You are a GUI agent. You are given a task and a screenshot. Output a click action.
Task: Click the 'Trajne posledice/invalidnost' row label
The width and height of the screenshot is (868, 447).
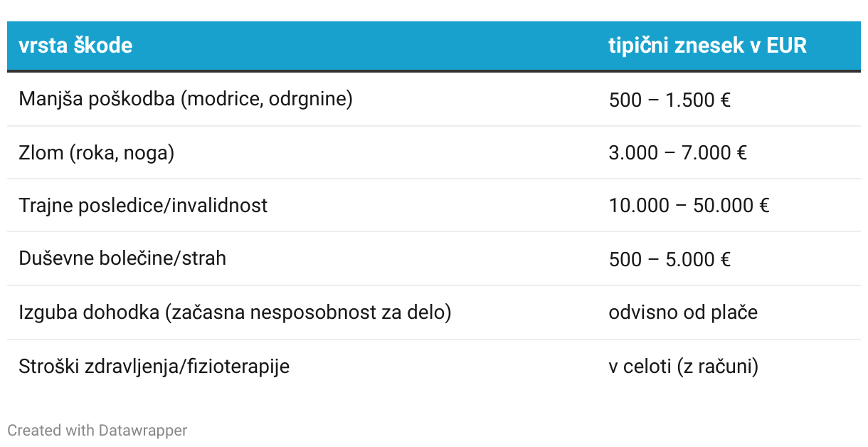pos(143,205)
